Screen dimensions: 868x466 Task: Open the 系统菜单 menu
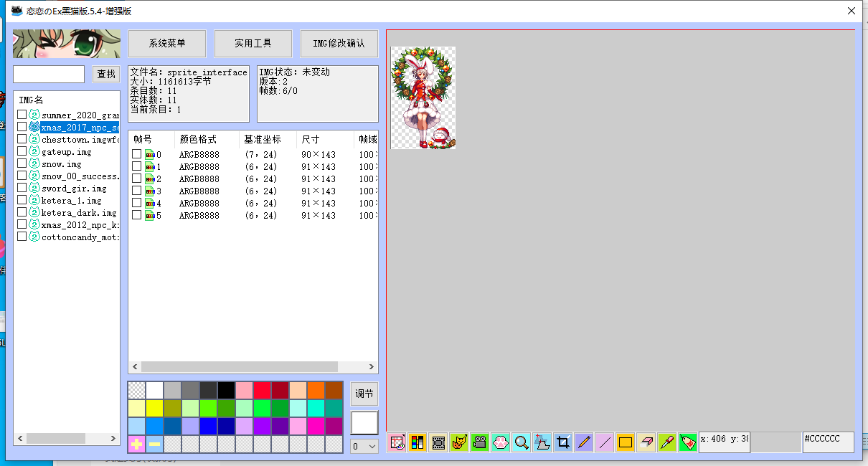(x=167, y=44)
